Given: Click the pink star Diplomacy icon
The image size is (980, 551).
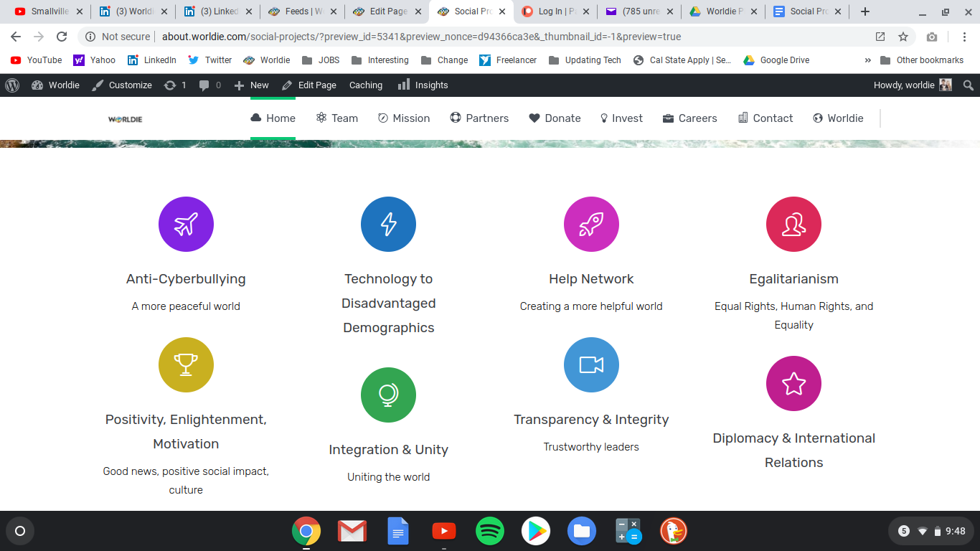Looking at the screenshot, I should [793, 383].
